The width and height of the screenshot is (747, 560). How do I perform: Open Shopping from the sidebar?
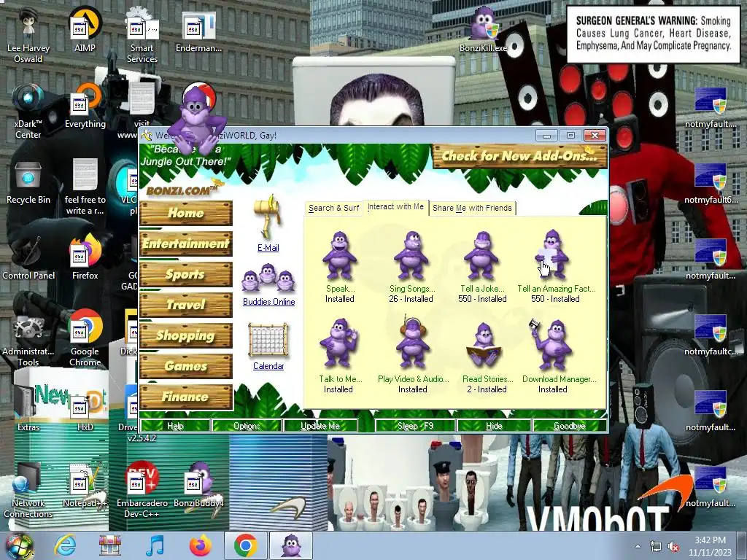(x=186, y=335)
